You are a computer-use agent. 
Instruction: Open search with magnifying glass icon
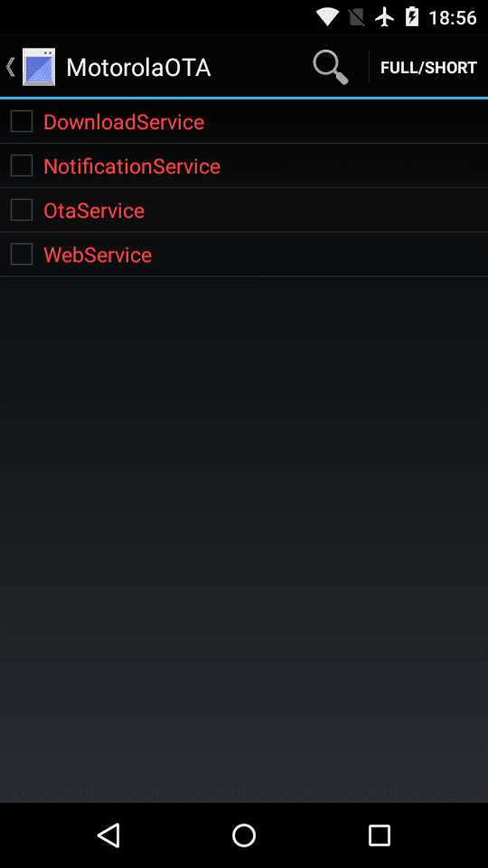tap(331, 68)
